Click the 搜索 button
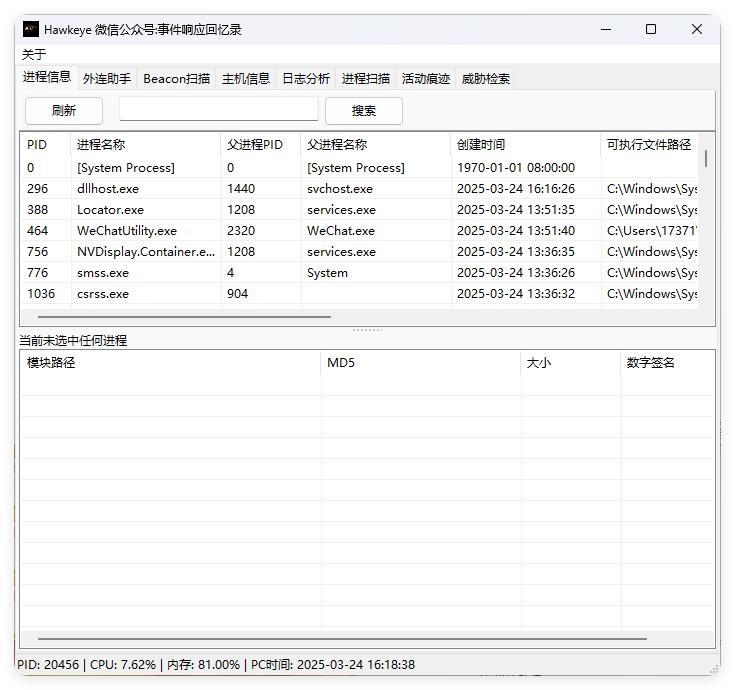 click(x=364, y=110)
